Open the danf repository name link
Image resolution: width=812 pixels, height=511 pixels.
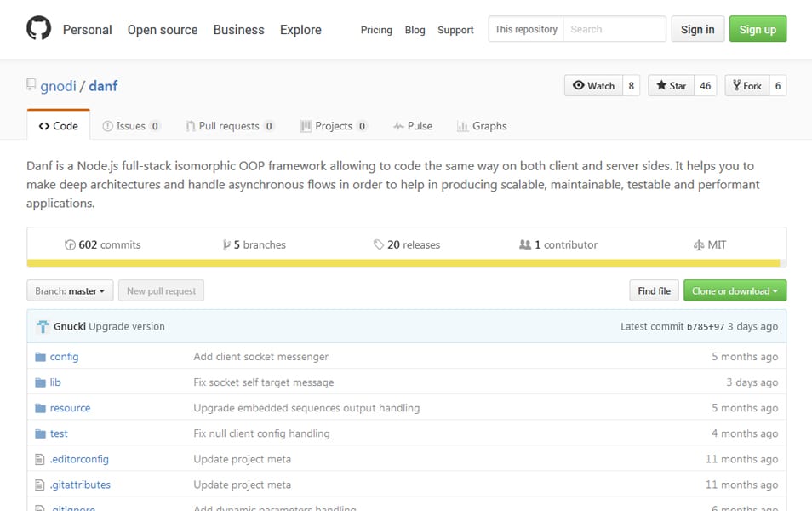pyautogui.click(x=103, y=85)
